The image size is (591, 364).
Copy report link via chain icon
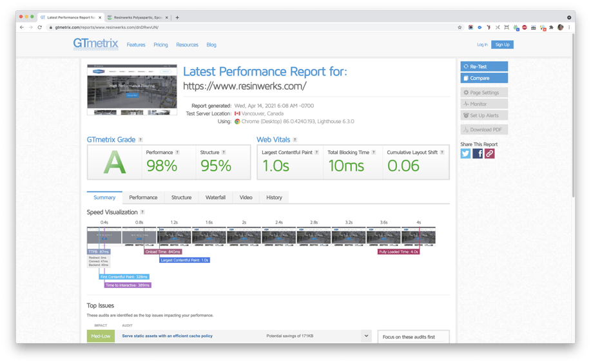[490, 153]
